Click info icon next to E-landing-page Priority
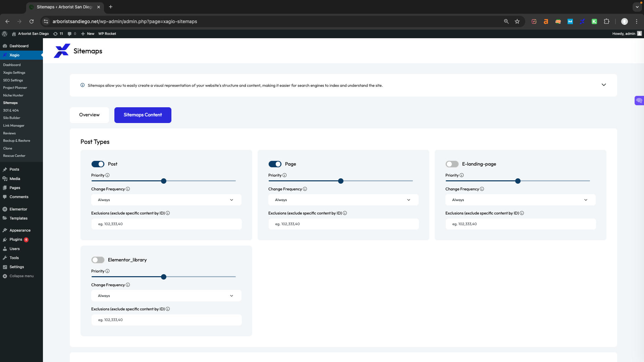This screenshot has width=644, height=362. pyautogui.click(x=462, y=175)
